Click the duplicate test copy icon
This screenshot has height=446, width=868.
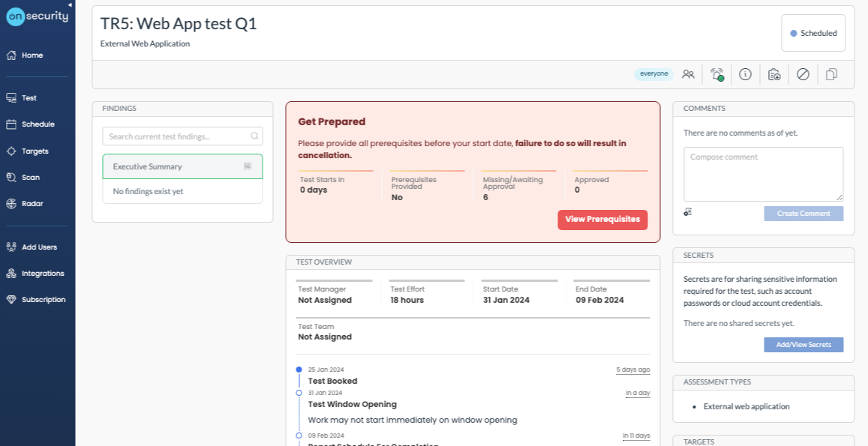click(831, 74)
